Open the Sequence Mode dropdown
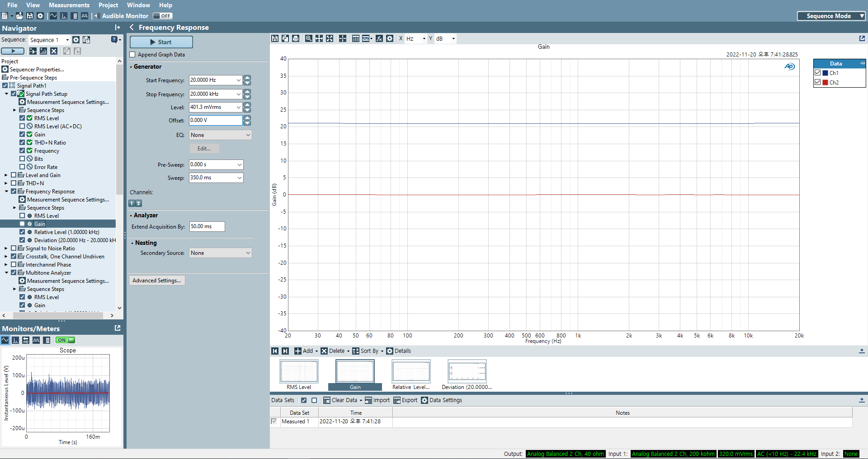Viewport: 868px width, 459px height. pos(831,16)
